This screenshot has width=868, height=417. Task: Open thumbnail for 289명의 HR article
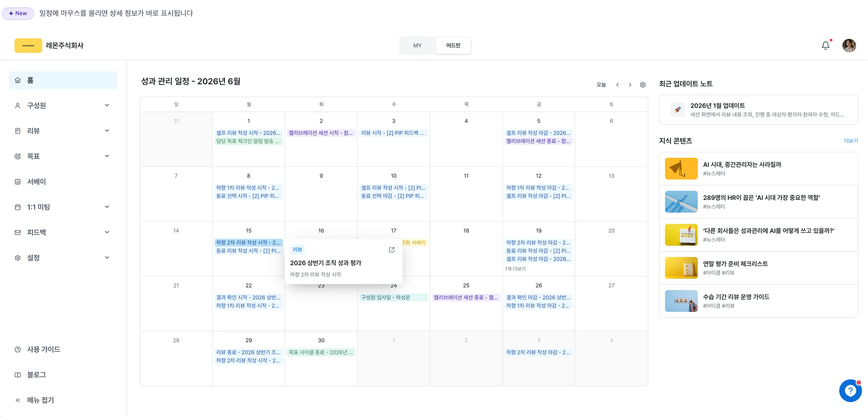click(x=681, y=202)
